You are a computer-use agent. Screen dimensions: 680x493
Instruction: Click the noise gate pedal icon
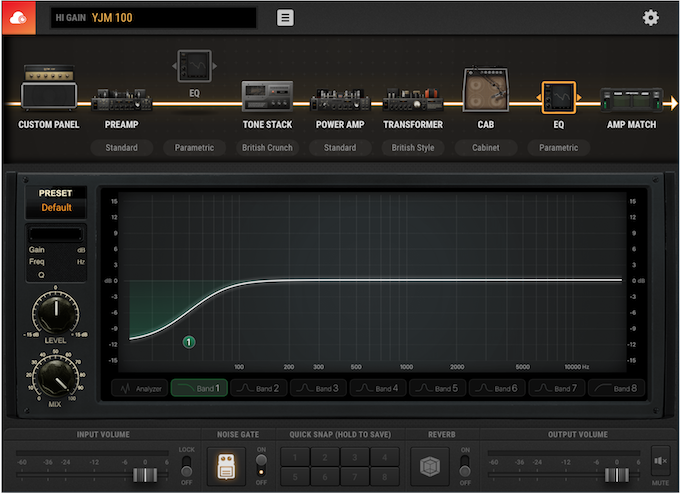click(226, 467)
